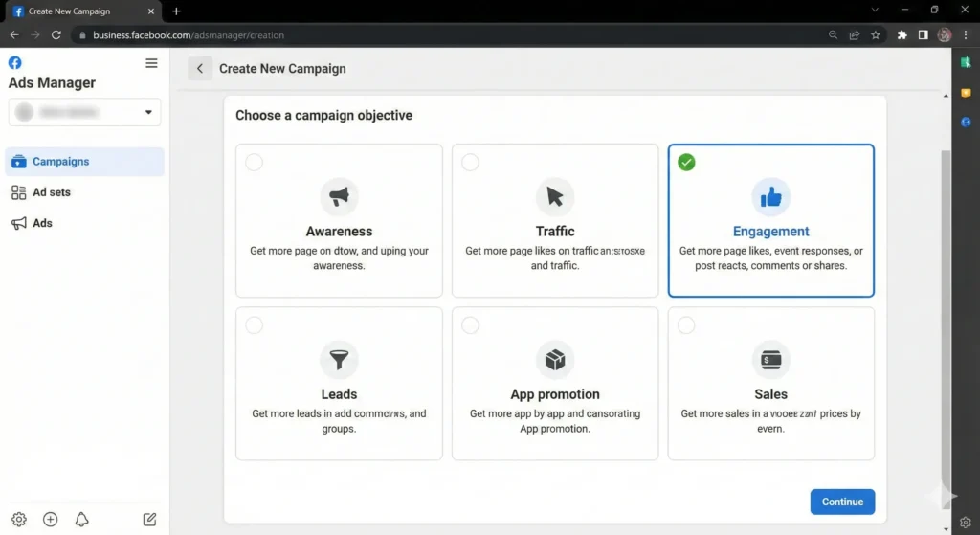Toggle the browser side panel icon
Screen dimensions: 980x535
coord(924,35)
